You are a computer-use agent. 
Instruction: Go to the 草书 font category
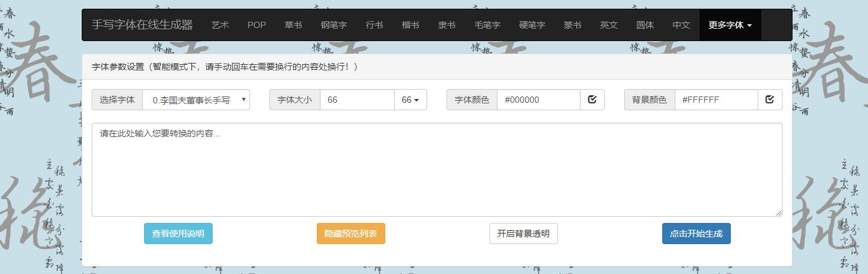293,25
